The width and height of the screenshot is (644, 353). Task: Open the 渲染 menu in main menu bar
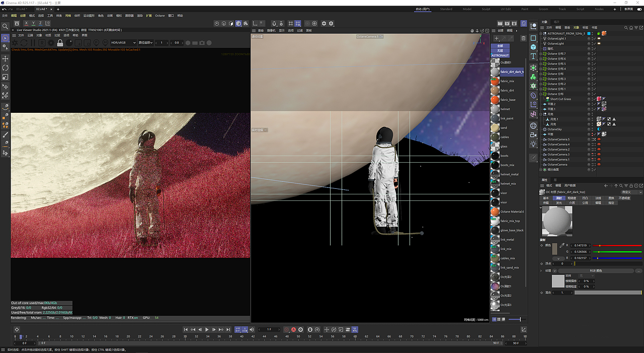pyautogui.click(x=140, y=16)
